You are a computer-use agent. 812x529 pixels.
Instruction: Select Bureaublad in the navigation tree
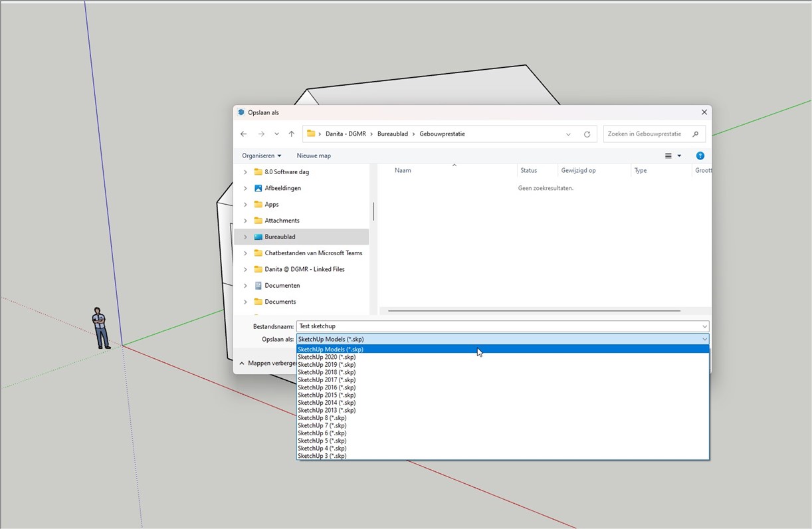[x=280, y=237]
